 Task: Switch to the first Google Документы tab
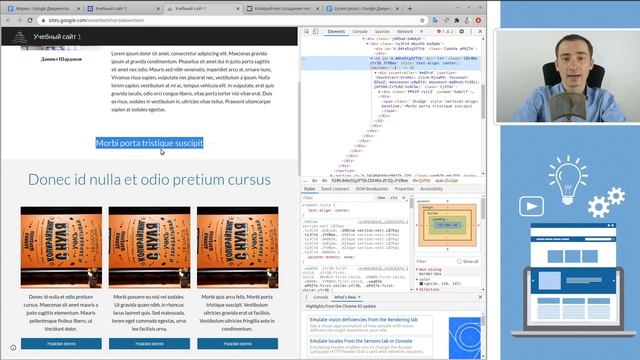[x=43, y=8]
